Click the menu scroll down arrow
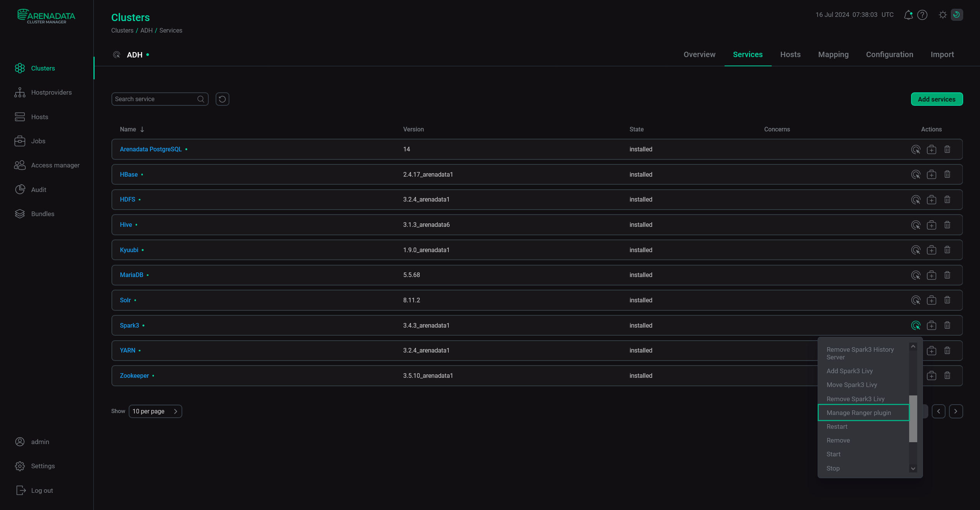Viewport: 980px width, 510px height. pos(913,469)
